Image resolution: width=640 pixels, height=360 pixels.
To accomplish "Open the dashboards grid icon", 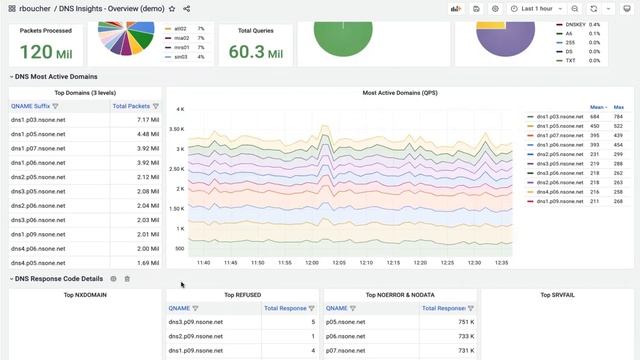I will point(12,9).
